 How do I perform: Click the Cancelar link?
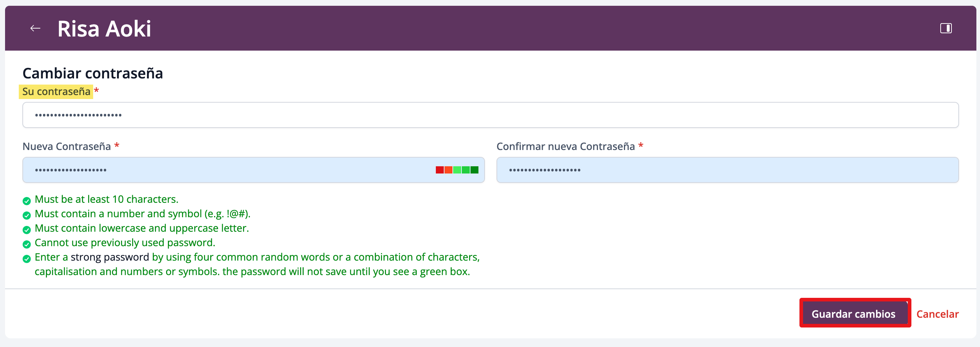coord(937,314)
